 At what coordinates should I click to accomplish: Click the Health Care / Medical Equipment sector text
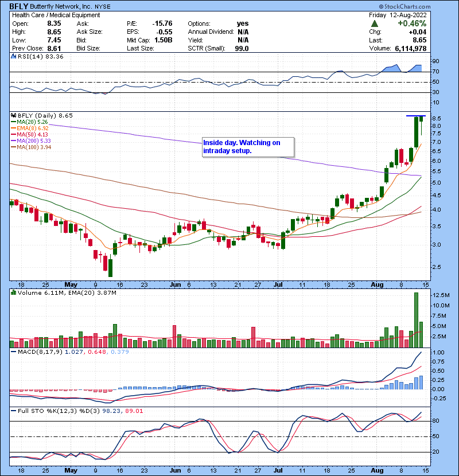tap(56, 15)
